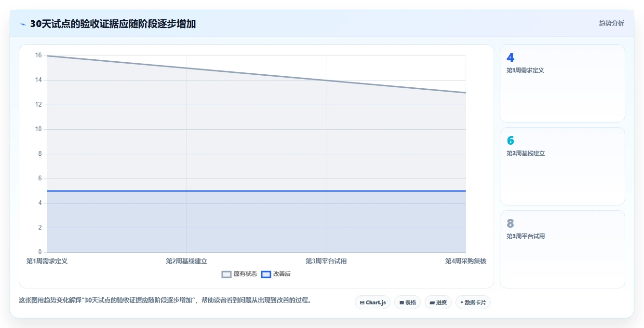Click the trend icon beside the title
644x328 pixels.
(x=23, y=24)
